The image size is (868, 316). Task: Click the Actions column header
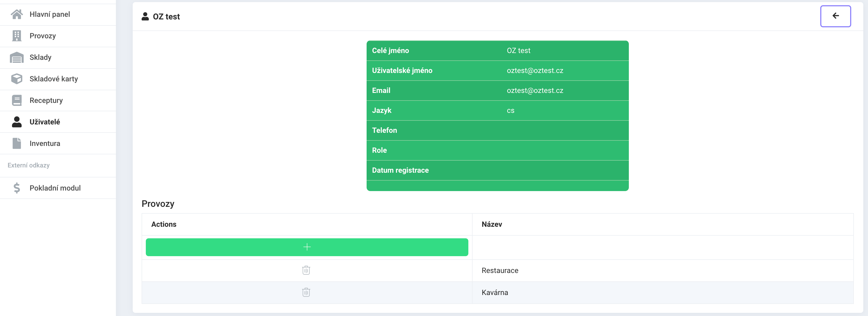click(163, 224)
